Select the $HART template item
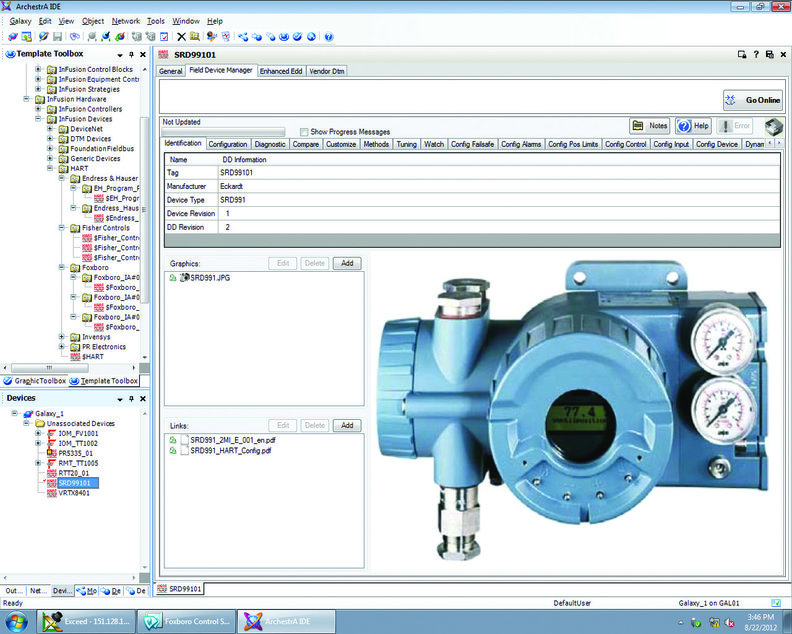 pyautogui.click(x=92, y=357)
